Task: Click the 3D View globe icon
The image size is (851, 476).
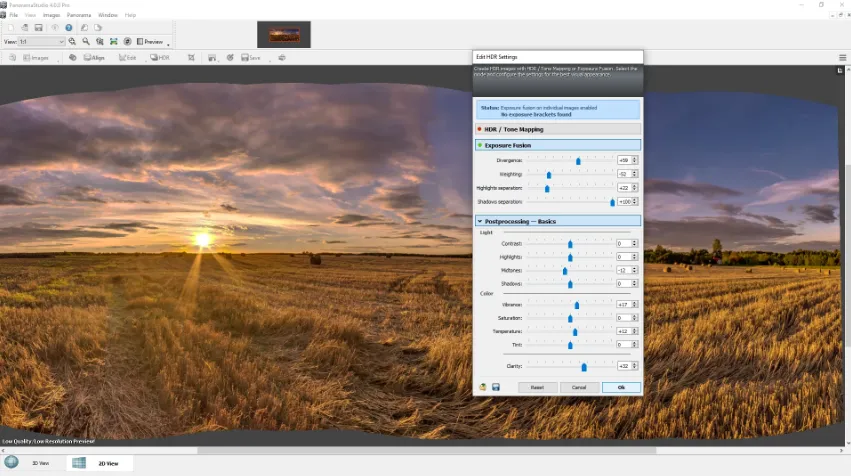Action: (x=11, y=462)
